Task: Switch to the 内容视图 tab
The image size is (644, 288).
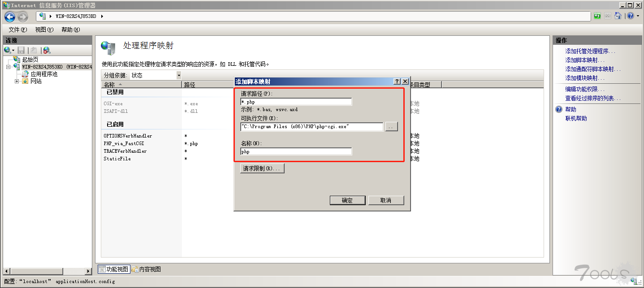Action: click(146, 269)
